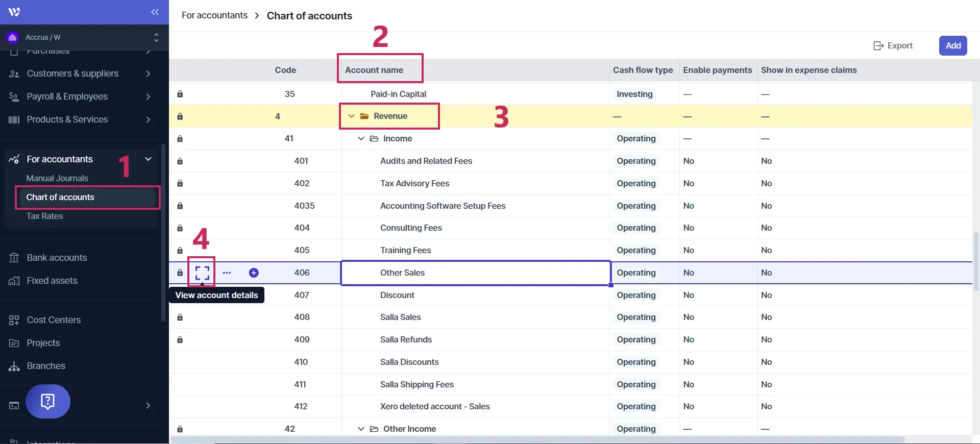
Task: Click the Add button
Action: (x=952, y=45)
